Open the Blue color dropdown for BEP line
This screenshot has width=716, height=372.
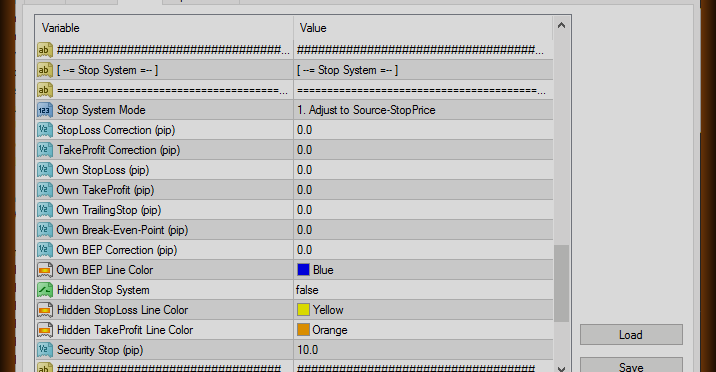[x=423, y=270]
